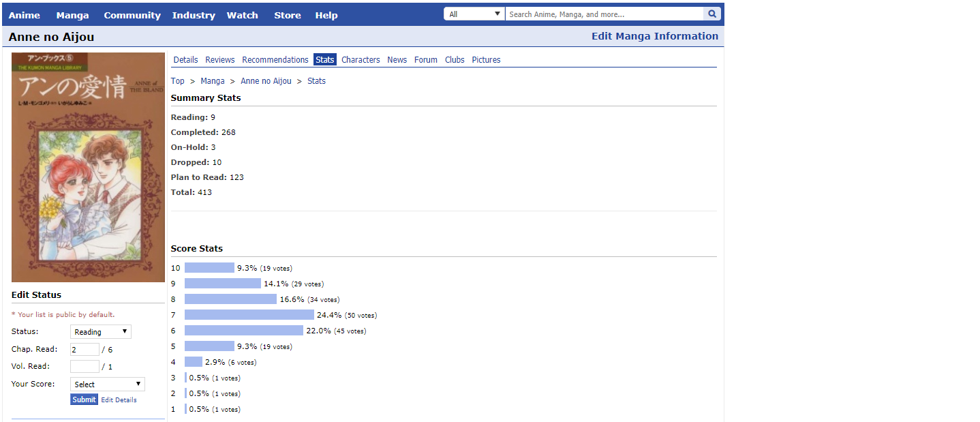The image size is (980, 422).
Task: Click the Manga breadcrumb link
Action: [x=213, y=81]
